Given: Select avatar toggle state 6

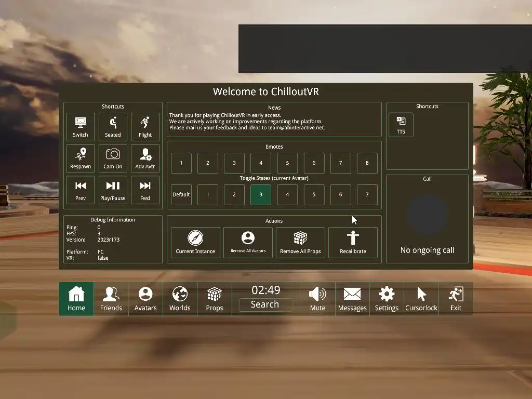Looking at the screenshot, I should click(x=340, y=194).
